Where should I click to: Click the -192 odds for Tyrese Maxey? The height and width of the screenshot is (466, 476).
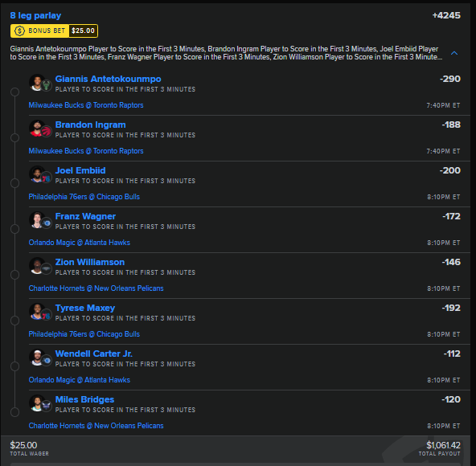click(x=451, y=308)
